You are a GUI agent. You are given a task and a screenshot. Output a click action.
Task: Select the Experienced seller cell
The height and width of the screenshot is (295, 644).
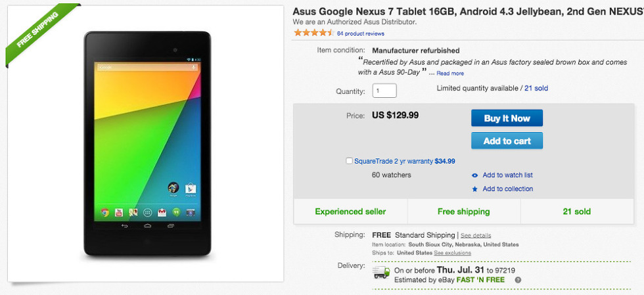coord(350,212)
